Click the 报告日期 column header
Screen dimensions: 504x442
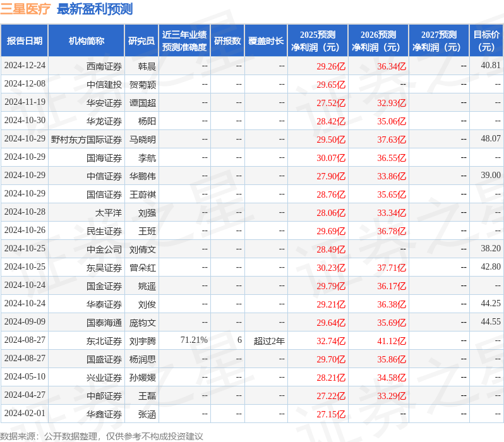25,41
